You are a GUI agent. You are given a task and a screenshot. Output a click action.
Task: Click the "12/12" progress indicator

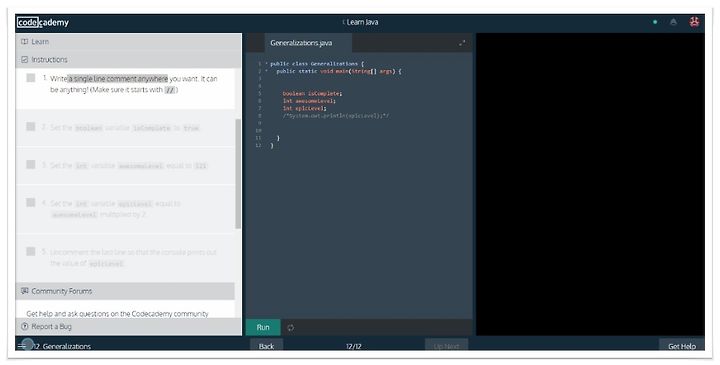[x=354, y=347]
